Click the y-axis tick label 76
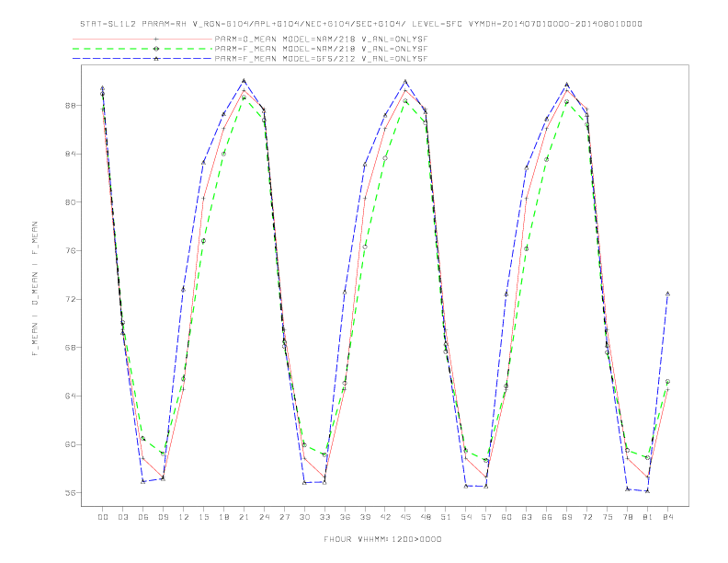The image size is (728, 563). click(71, 250)
